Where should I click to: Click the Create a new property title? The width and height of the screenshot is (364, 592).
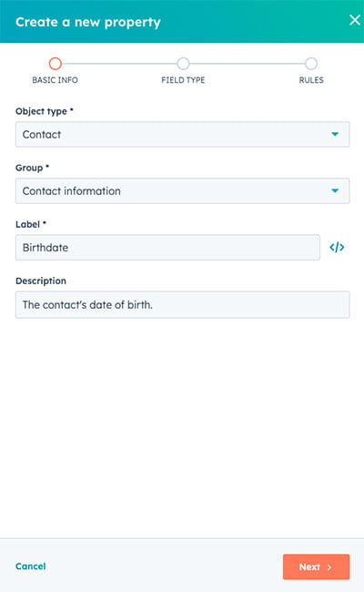pos(88,22)
